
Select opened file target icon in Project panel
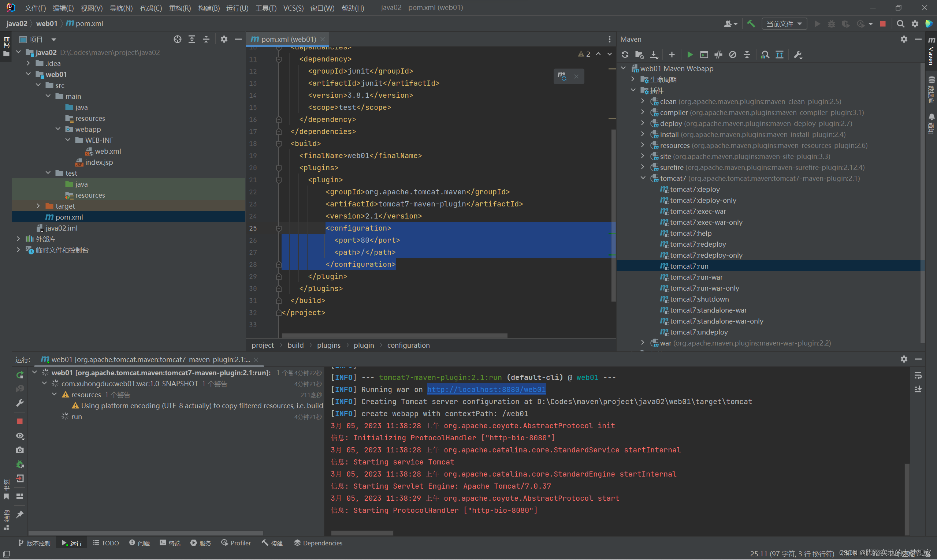click(x=178, y=39)
